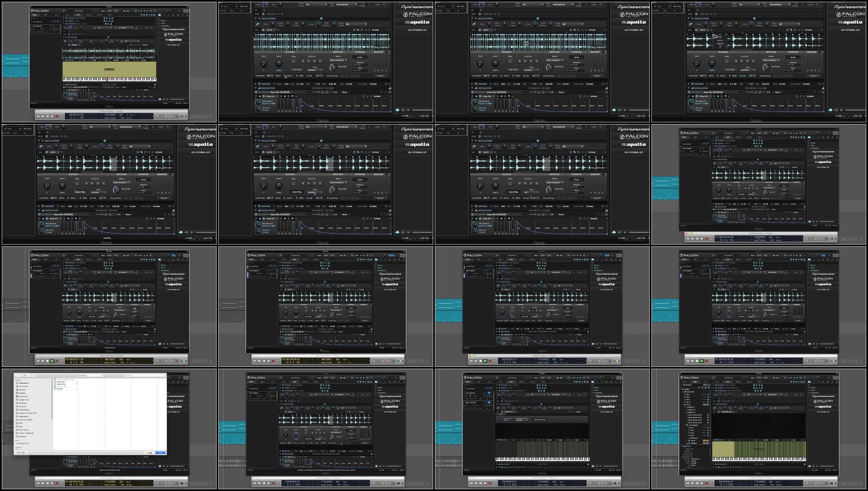Choose mute from the slice context menu

tap(720, 40)
